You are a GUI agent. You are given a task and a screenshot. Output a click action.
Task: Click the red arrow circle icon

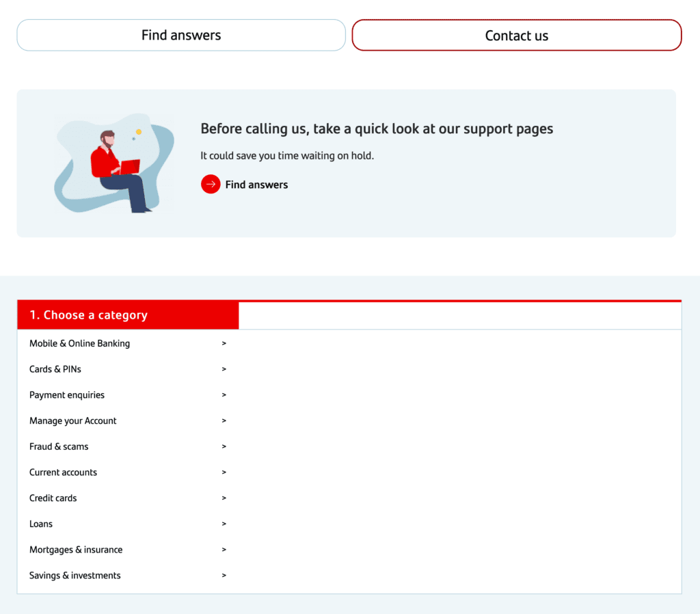coord(211,184)
